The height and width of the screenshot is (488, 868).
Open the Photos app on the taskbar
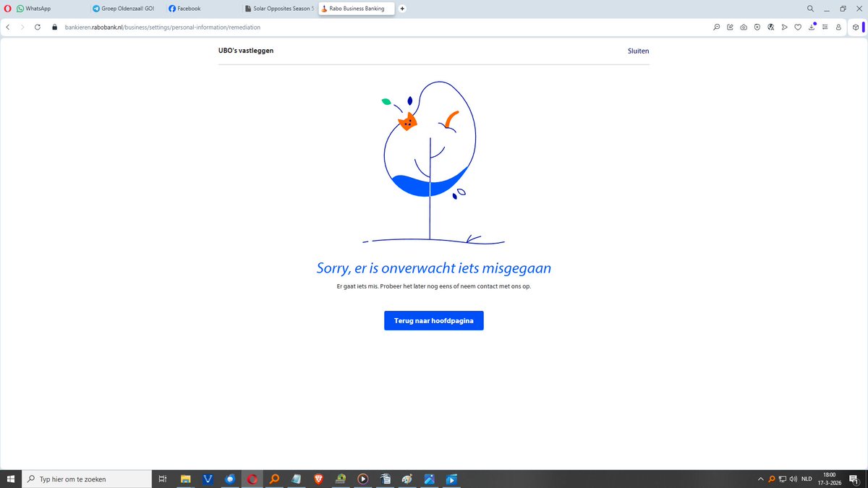point(429,479)
